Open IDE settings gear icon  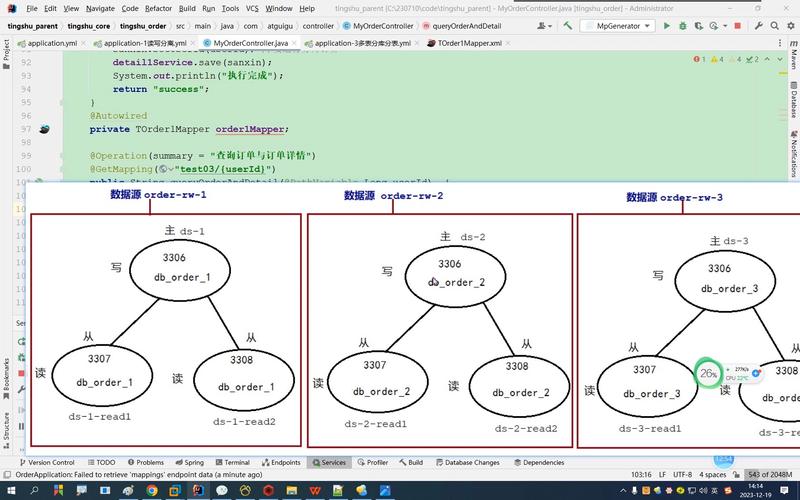(791, 26)
